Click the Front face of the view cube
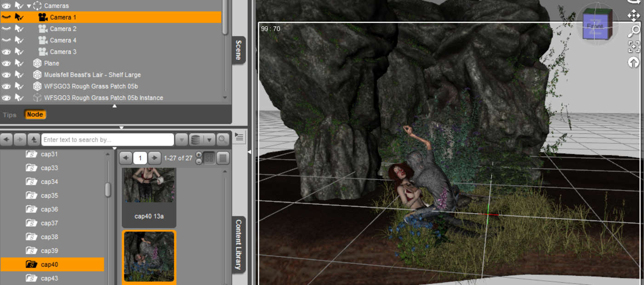Screen dimensions: 644x285 (596, 26)
